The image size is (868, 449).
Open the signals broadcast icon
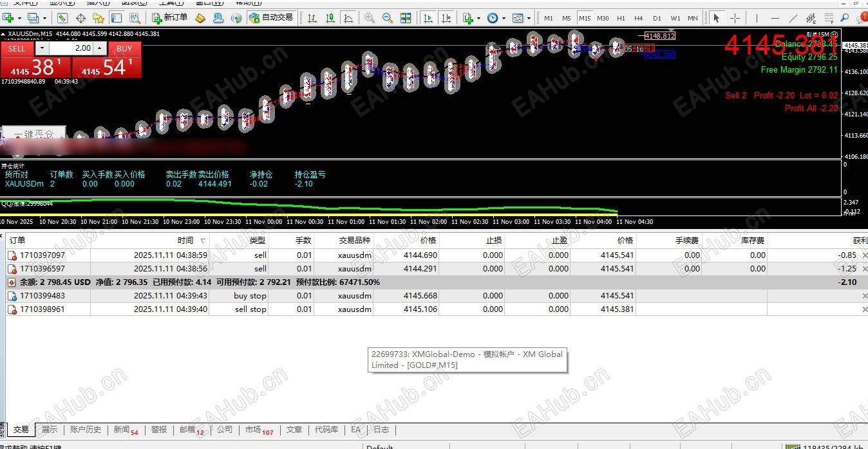(236, 18)
